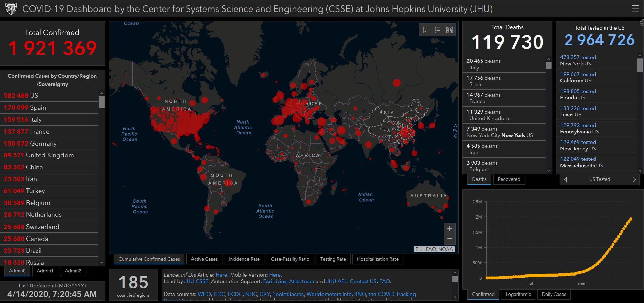Select California US tested entry
This screenshot has height=303, width=644.
pyautogui.click(x=597, y=77)
